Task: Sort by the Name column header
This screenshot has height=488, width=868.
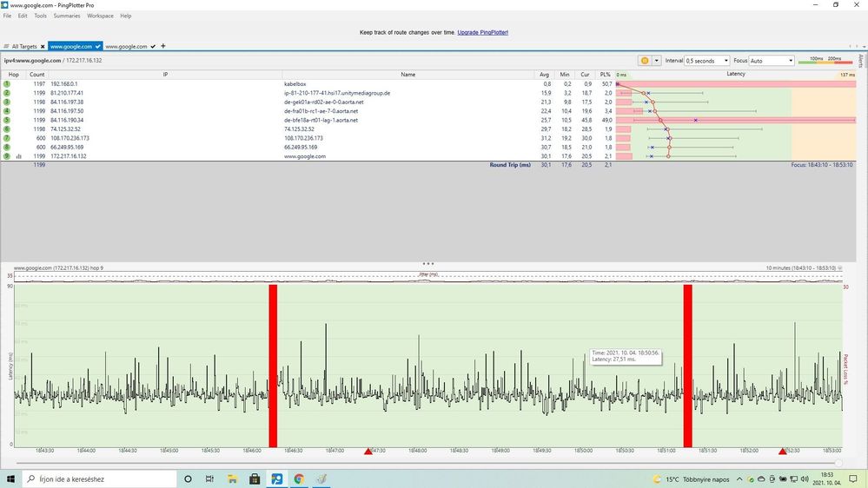Action: pos(408,74)
